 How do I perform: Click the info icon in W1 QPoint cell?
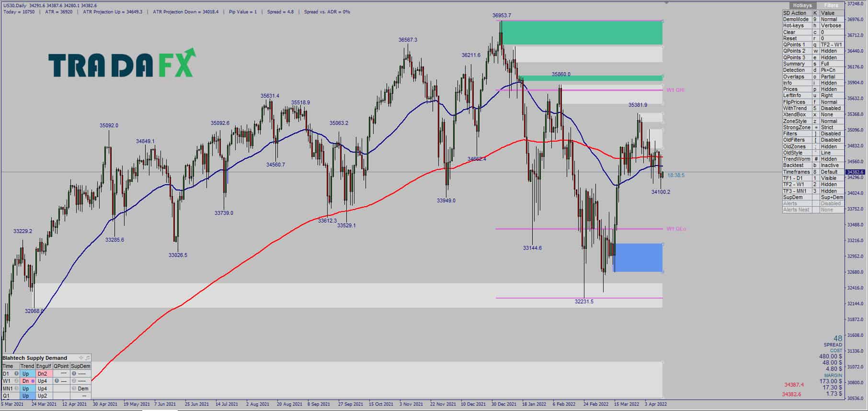[x=57, y=381]
